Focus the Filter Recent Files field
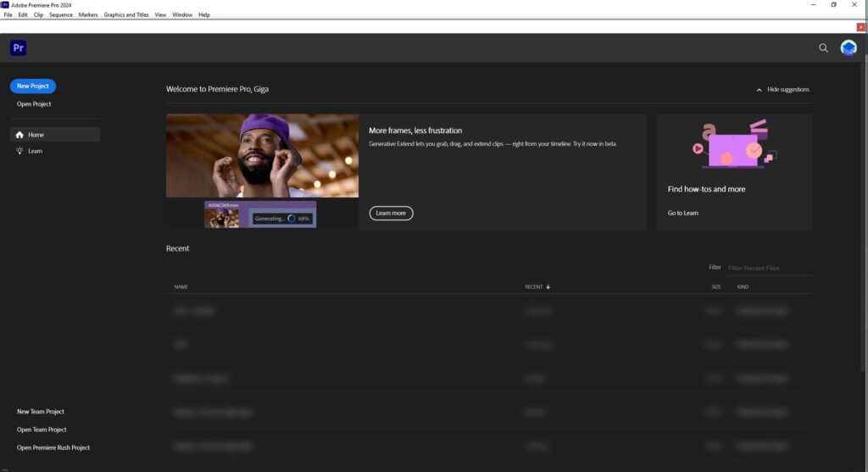The image size is (868, 472). (x=769, y=268)
